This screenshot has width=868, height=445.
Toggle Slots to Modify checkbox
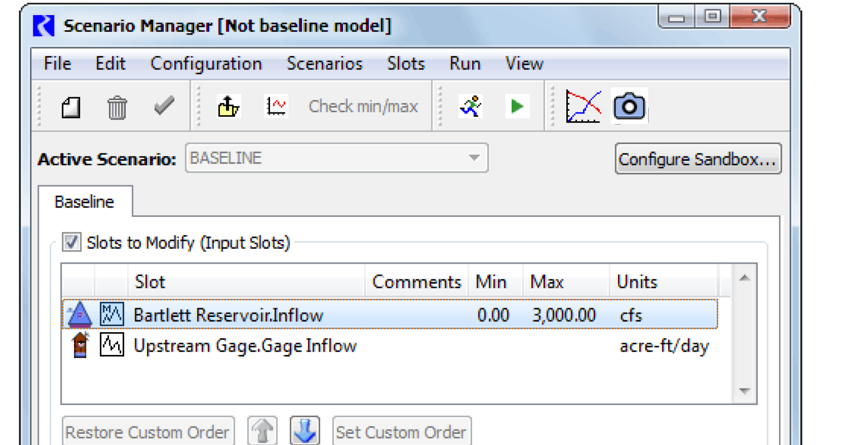pos(71,243)
